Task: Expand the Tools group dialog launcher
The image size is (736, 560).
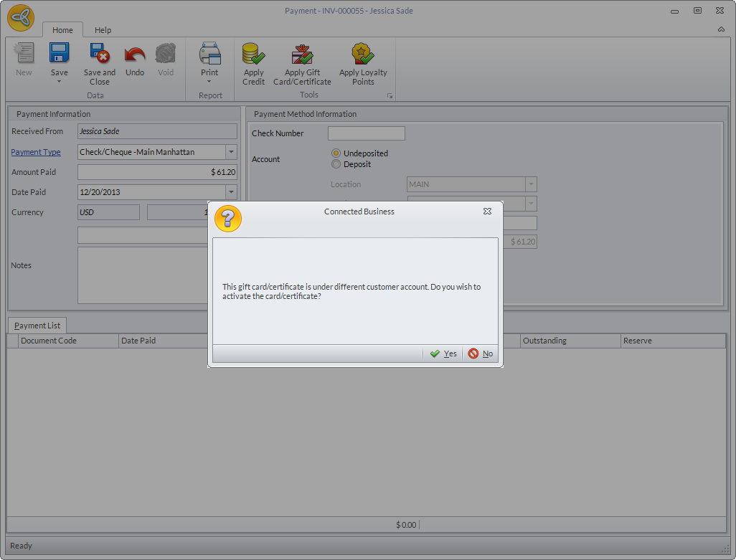Action: [x=390, y=96]
